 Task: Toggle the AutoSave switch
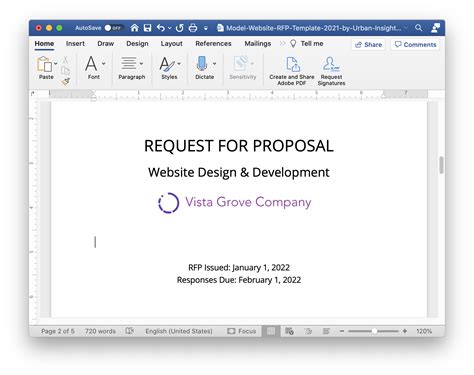(x=113, y=28)
